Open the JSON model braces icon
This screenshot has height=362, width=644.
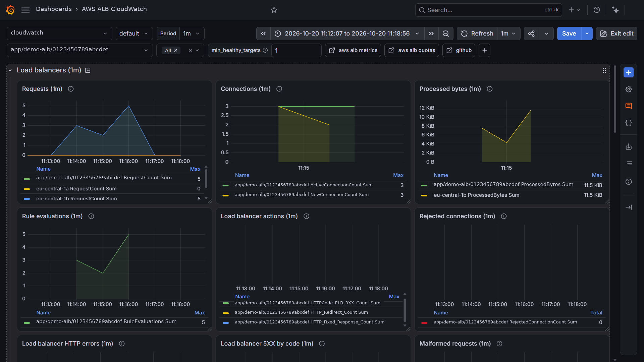[629, 123]
